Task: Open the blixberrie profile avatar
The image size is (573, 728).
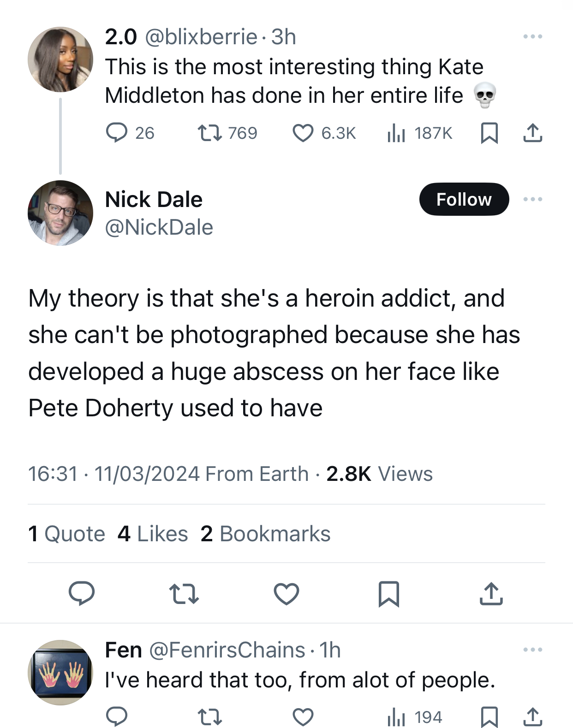Action: point(60,59)
